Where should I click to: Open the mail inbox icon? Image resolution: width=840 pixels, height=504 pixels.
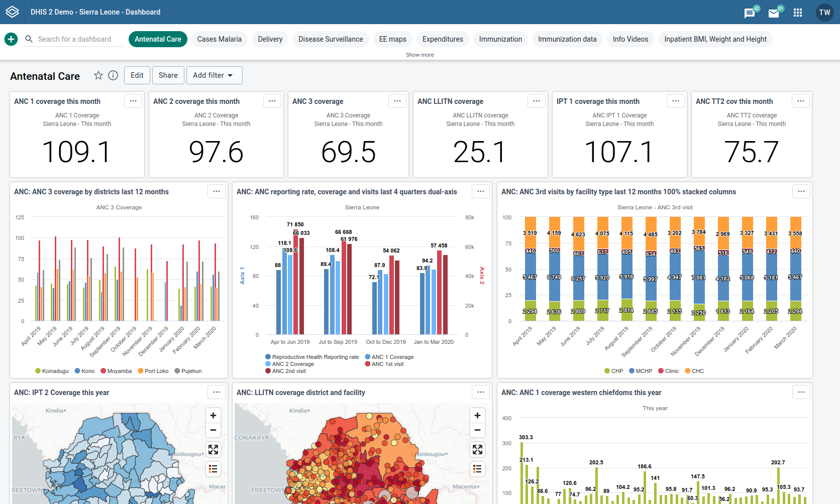774,13
